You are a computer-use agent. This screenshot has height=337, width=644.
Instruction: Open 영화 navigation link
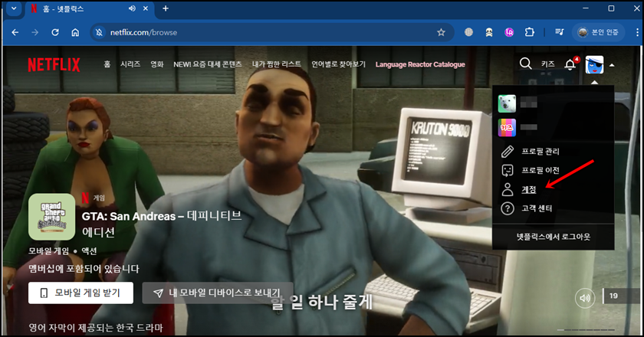pyautogui.click(x=157, y=64)
